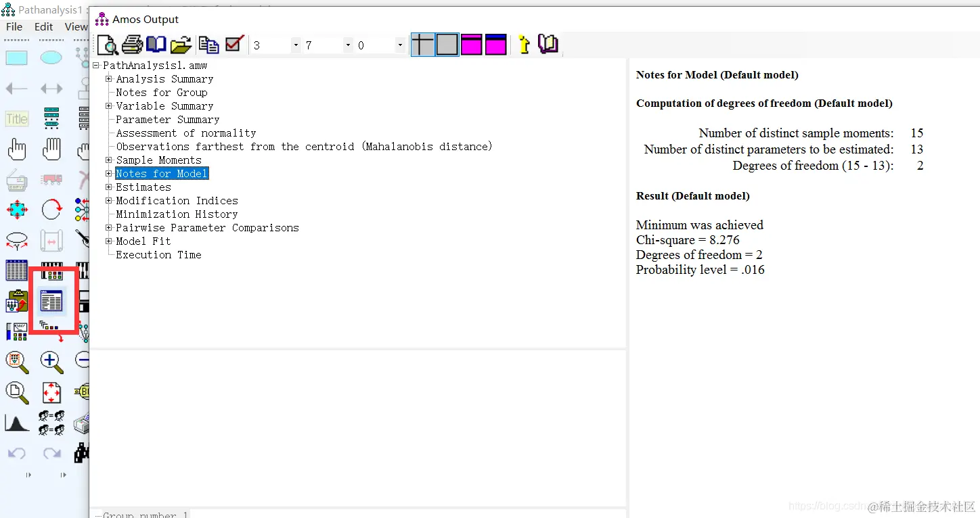Click the blue grid Select data files icon
The height and width of the screenshot is (518, 980).
coord(17,270)
